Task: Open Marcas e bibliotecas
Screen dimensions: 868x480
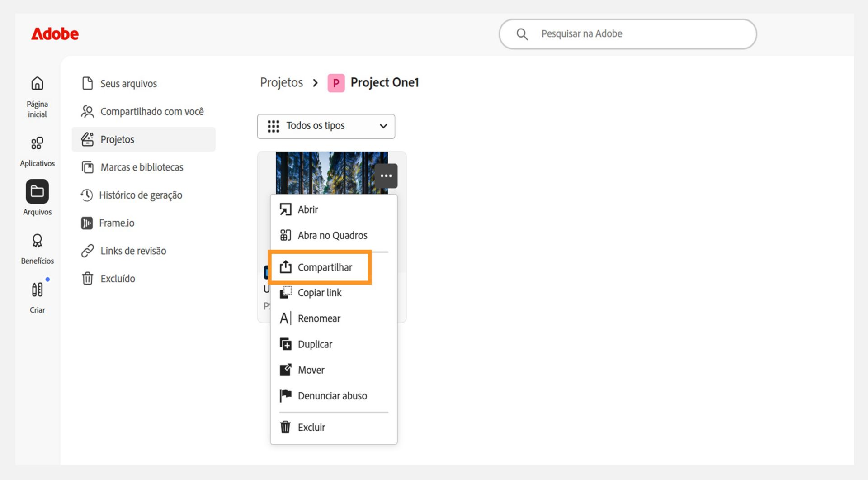Action: [x=144, y=167]
